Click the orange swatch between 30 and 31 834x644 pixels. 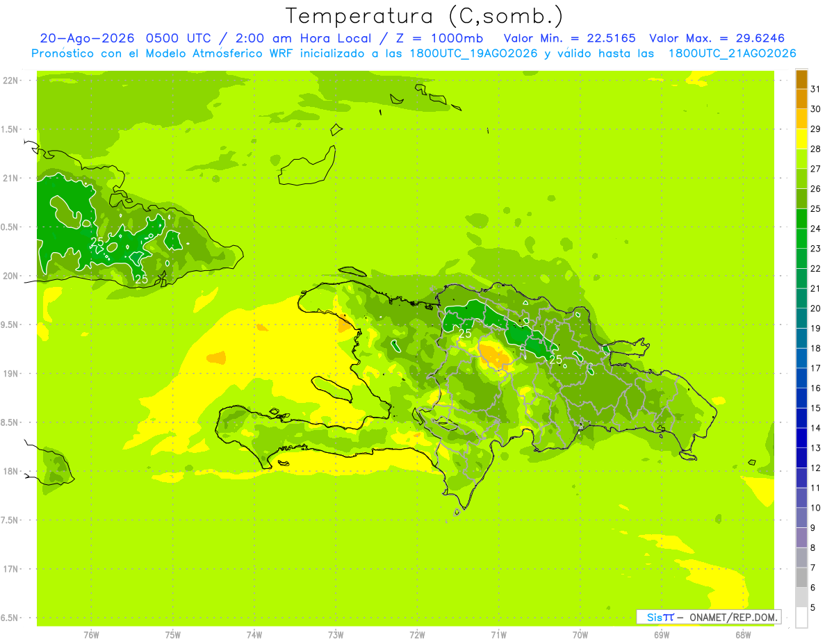click(x=801, y=99)
